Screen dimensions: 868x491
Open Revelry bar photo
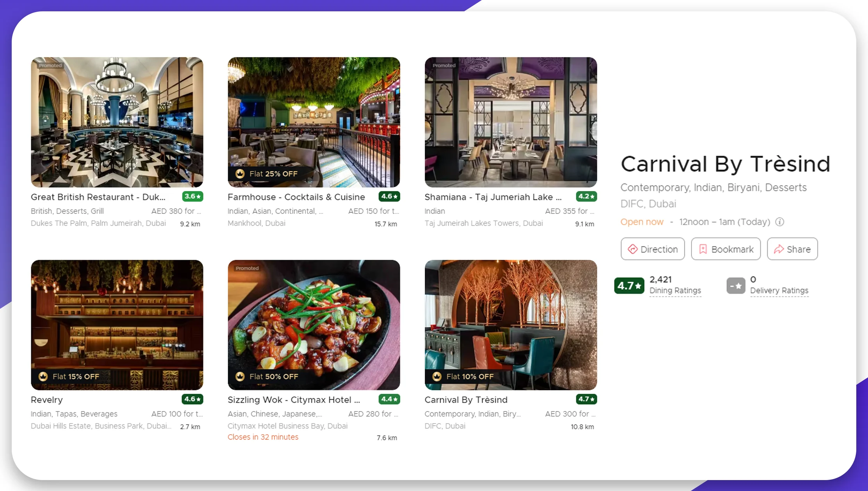(x=117, y=325)
